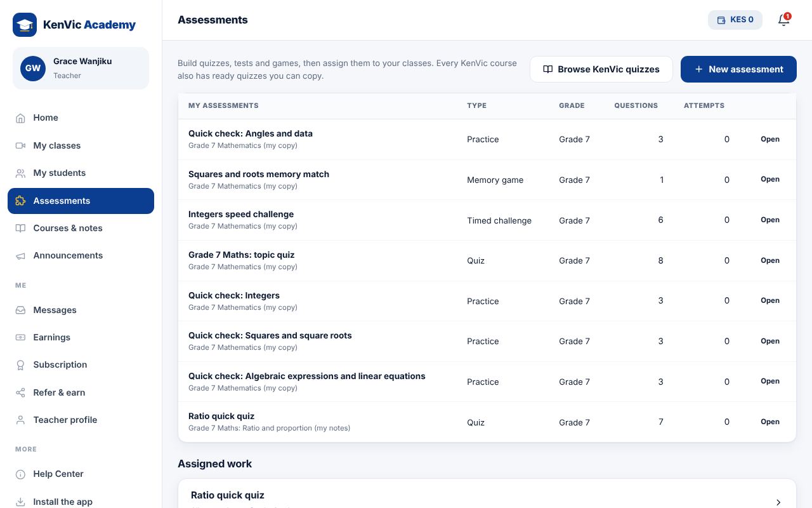
Task: Click Open for Quick check: Integers
Action: click(x=770, y=300)
